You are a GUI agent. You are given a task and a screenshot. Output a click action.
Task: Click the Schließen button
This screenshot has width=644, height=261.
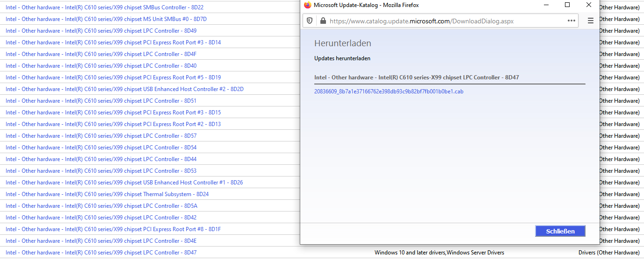click(560, 231)
